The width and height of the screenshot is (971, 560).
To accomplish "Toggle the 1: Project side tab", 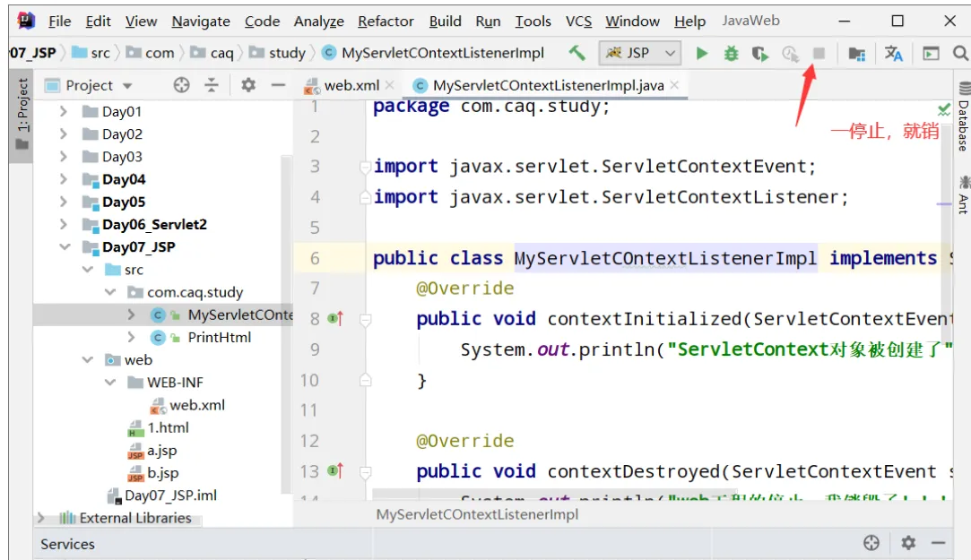I will (x=22, y=115).
